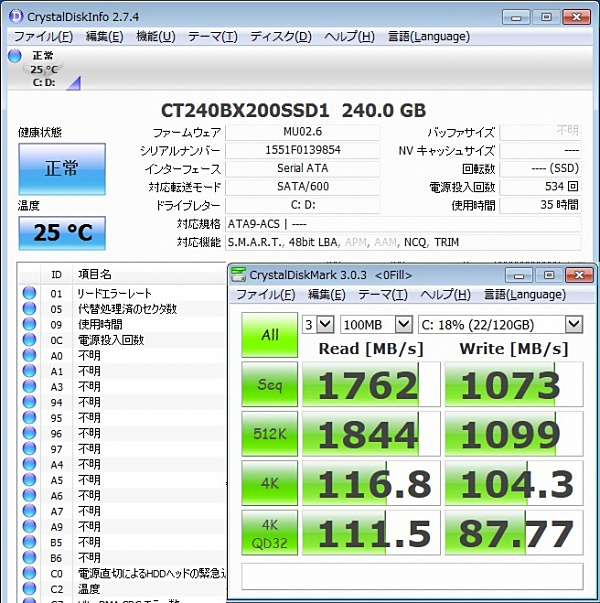Open テーマ menu in CrystalDiskInfo

(x=213, y=37)
